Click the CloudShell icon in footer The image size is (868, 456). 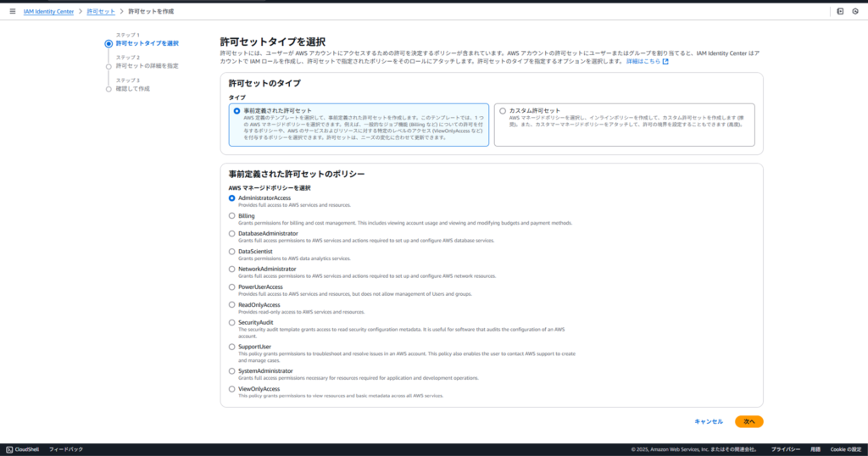9,449
